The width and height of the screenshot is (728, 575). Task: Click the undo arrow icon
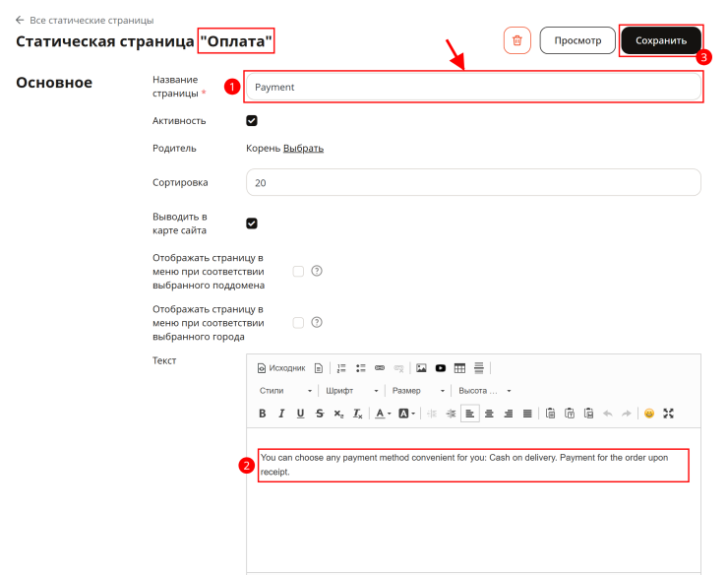click(x=607, y=414)
